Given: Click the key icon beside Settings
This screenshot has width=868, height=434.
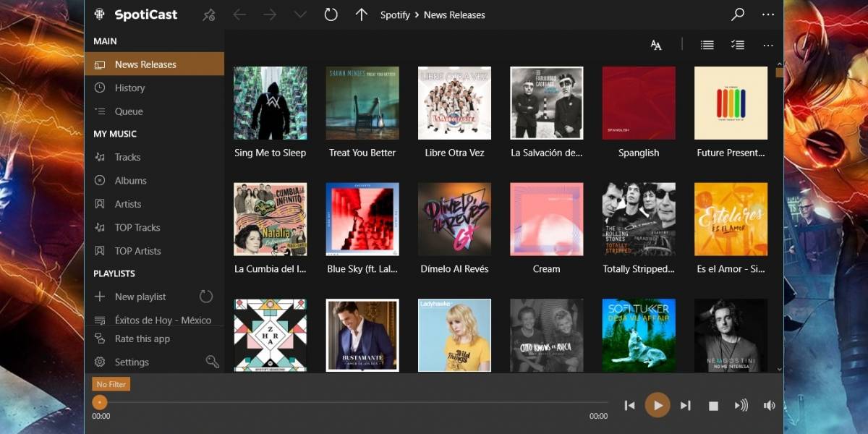Looking at the screenshot, I should pyautogui.click(x=212, y=362).
